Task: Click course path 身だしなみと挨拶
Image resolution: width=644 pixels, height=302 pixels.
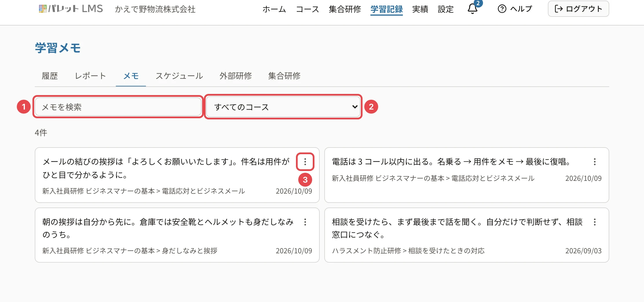Action: [x=189, y=251]
